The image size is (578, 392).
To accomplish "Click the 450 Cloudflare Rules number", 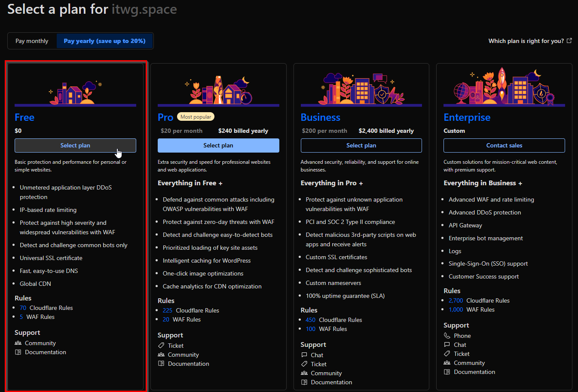I will [311, 320].
